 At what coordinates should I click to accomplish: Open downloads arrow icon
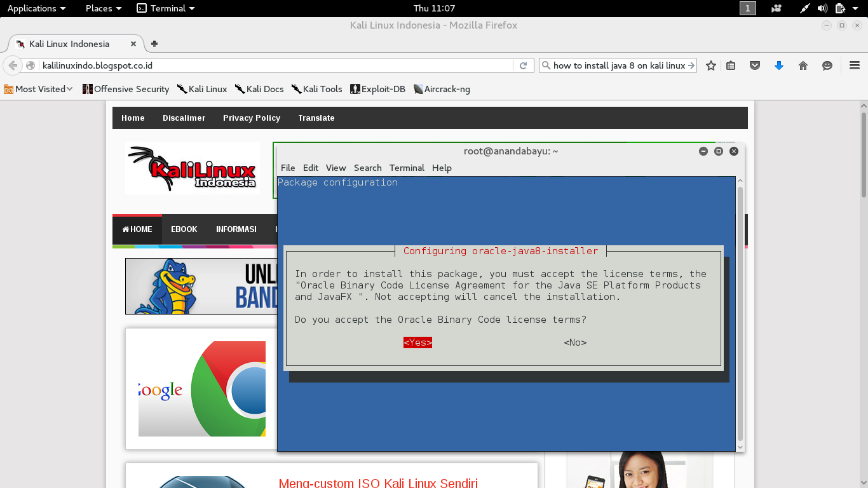tap(779, 65)
